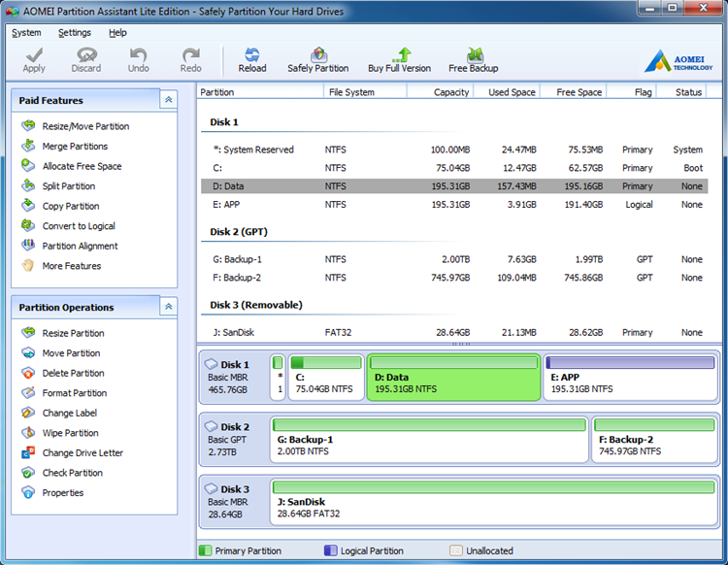This screenshot has width=728, height=565.
Task: Sort by Used Space column header
Action: click(x=507, y=92)
